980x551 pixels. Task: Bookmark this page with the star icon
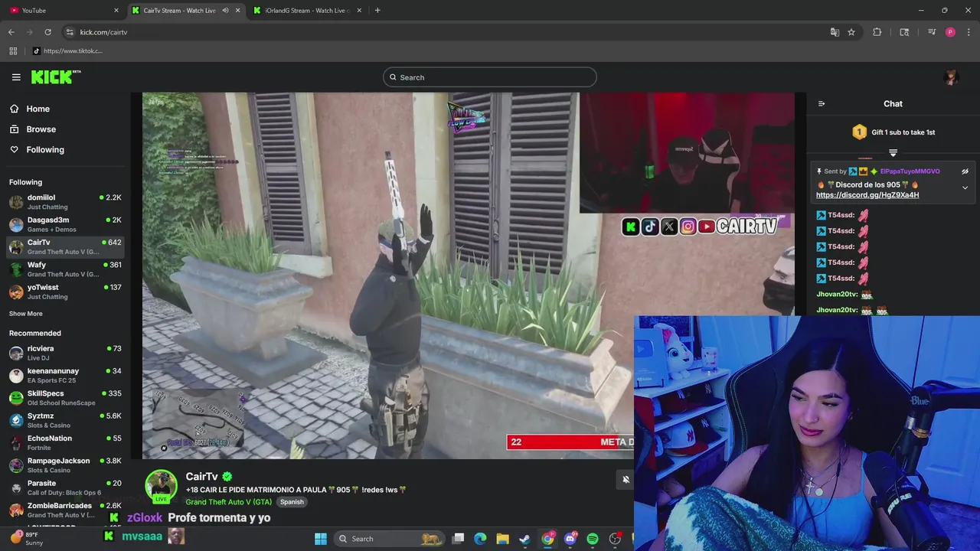[x=851, y=32]
